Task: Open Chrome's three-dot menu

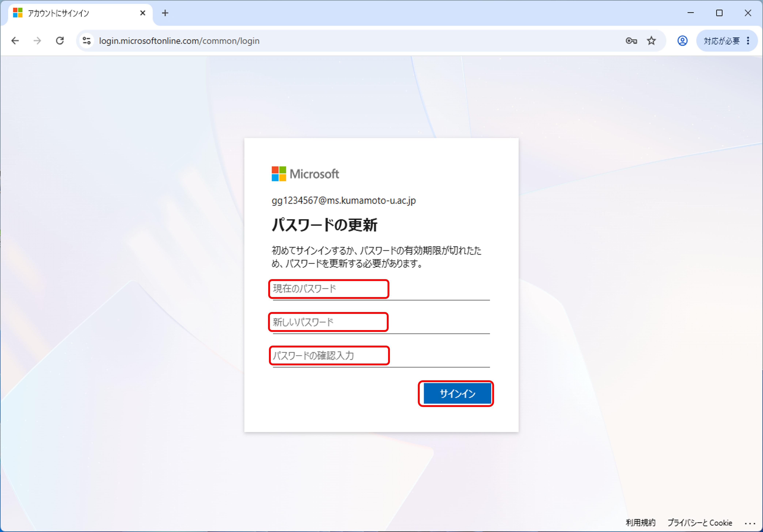Action: click(x=748, y=41)
